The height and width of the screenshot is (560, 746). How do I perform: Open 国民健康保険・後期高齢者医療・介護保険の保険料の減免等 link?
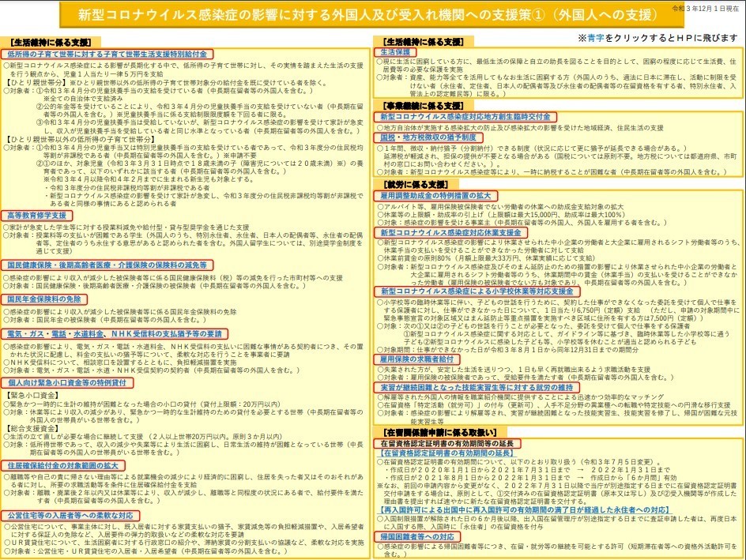point(107,265)
